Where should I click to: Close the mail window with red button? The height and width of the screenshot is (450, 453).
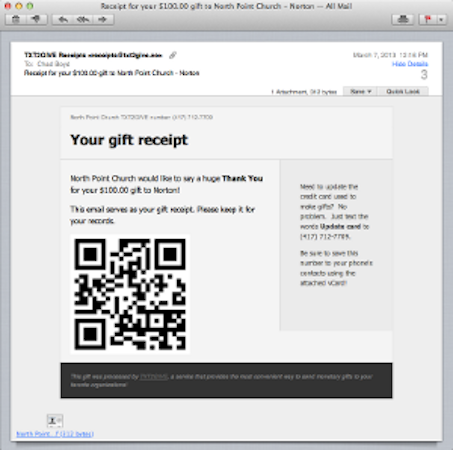click(x=8, y=6)
